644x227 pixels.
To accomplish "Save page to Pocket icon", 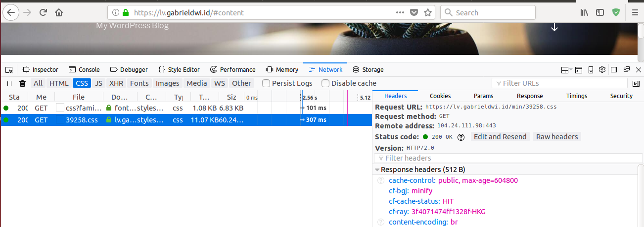I will point(414,12).
